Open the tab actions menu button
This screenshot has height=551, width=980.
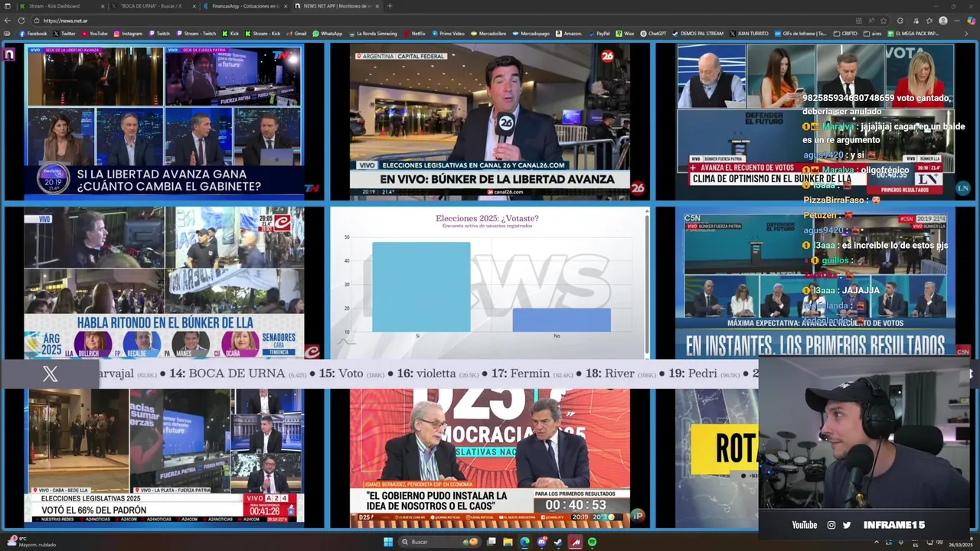[x=7, y=6]
